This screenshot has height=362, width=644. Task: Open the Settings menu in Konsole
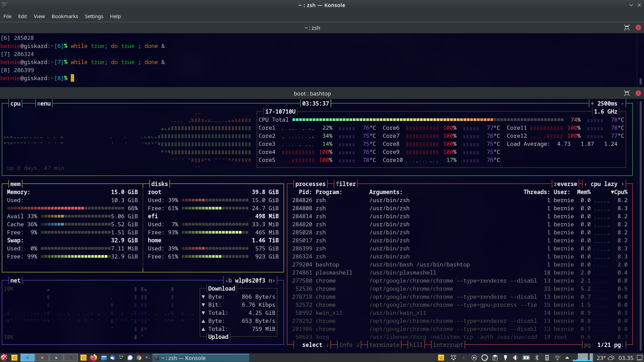94,16
